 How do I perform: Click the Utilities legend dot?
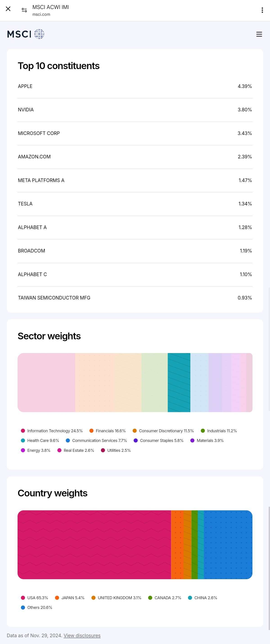[103, 450]
